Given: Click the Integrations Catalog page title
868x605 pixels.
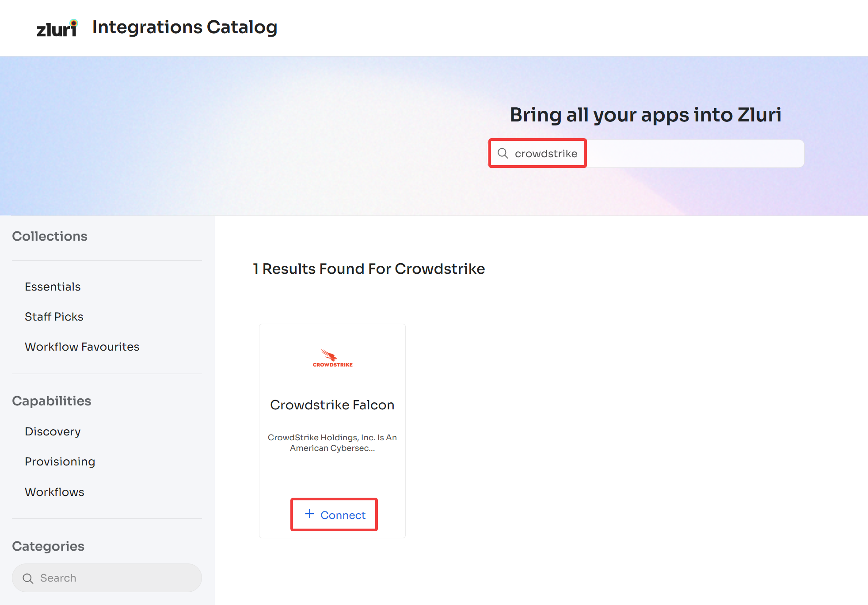Looking at the screenshot, I should click(184, 27).
